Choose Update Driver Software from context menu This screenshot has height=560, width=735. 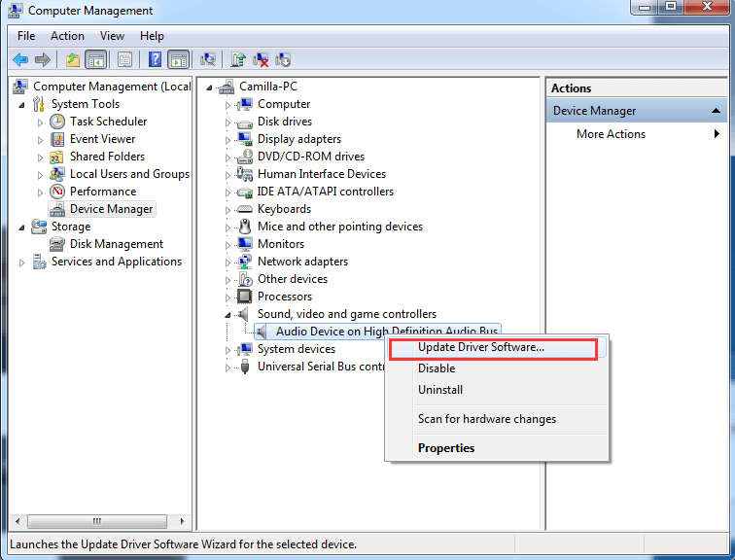pyautogui.click(x=480, y=347)
